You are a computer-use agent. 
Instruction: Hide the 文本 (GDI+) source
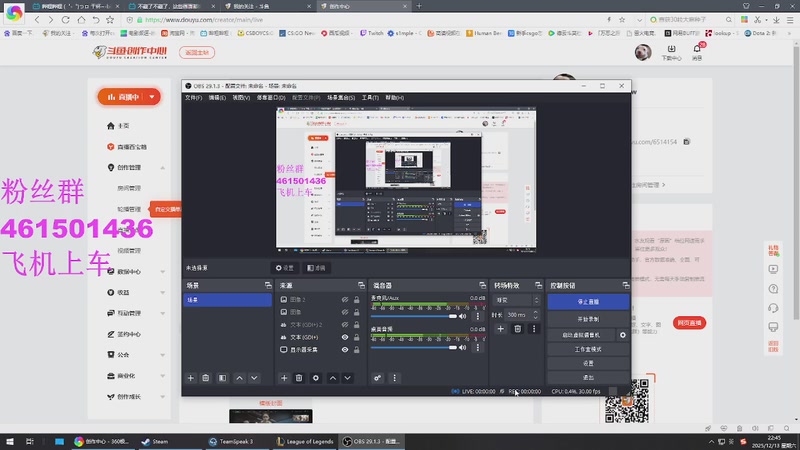[x=345, y=337]
